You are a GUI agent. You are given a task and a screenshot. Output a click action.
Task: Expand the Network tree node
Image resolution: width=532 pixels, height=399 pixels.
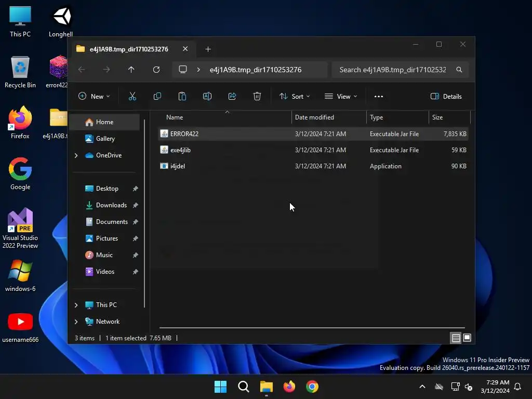pyautogui.click(x=76, y=322)
